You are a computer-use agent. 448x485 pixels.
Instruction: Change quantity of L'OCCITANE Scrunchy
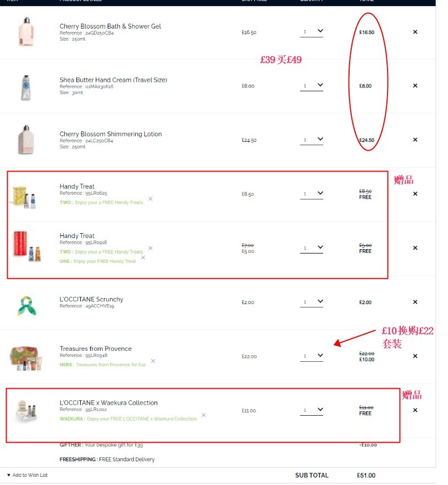tap(311, 302)
